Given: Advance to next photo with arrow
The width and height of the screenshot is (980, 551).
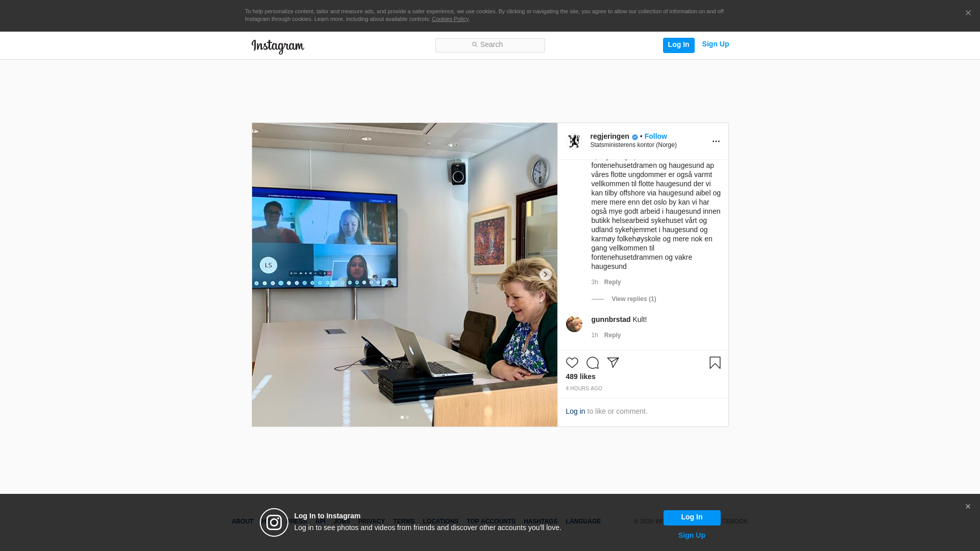Looking at the screenshot, I should 545,274.
